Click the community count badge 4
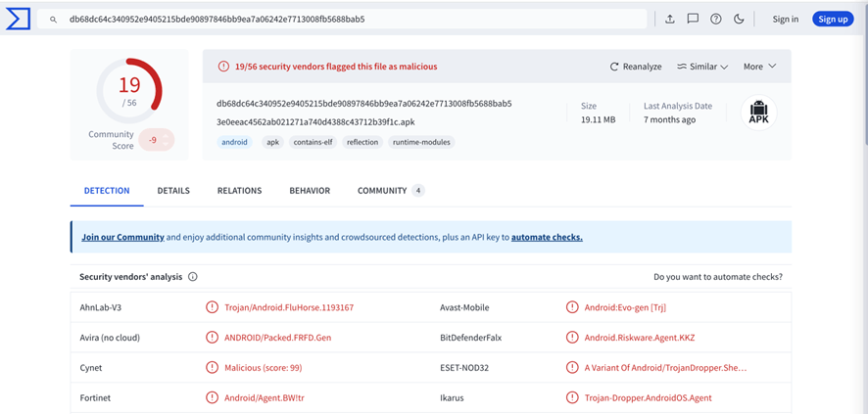 pos(418,191)
